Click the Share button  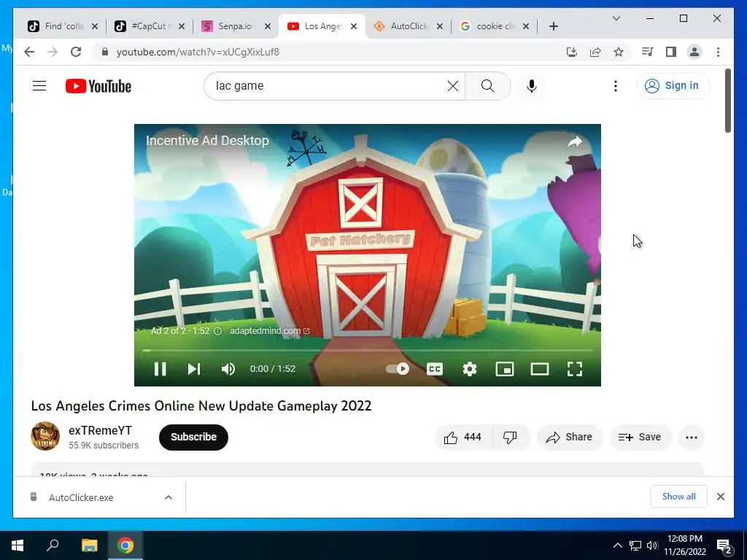[x=570, y=437]
